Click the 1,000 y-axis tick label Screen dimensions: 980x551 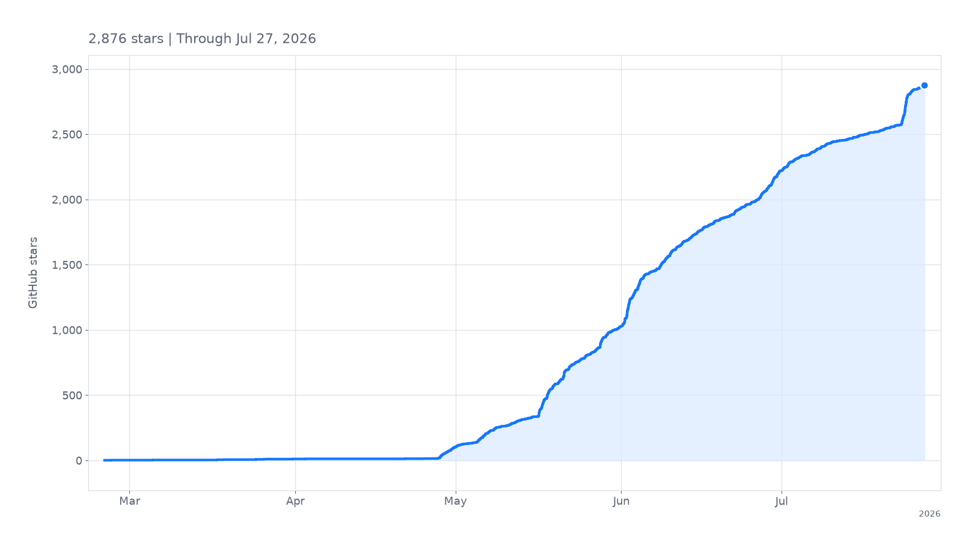point(67,330)
